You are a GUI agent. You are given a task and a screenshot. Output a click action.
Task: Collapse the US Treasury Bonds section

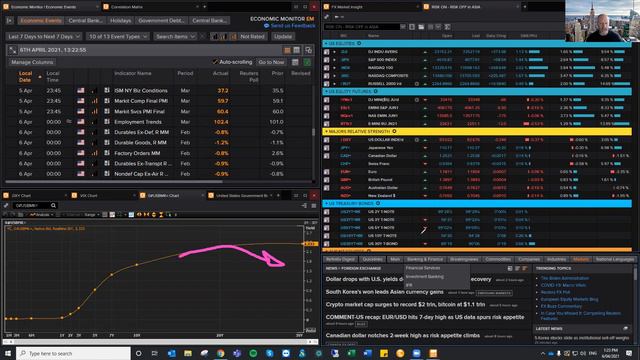coord(326,203)
